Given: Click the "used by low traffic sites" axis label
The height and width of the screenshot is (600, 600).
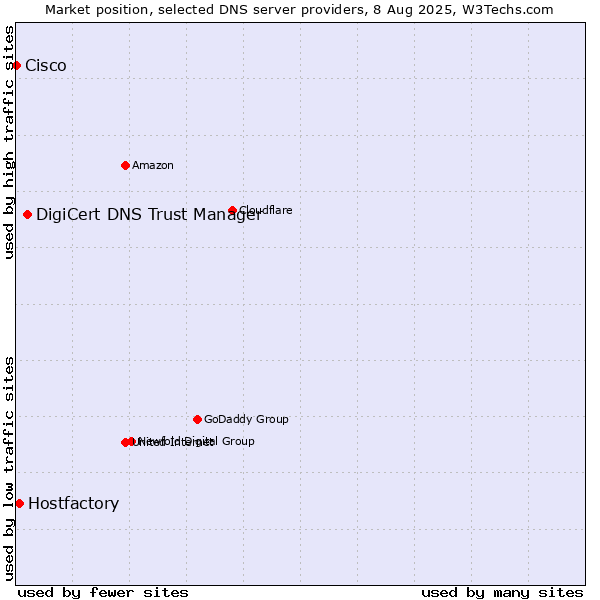Looking at the screenshot, I should [x=9, y=469].
